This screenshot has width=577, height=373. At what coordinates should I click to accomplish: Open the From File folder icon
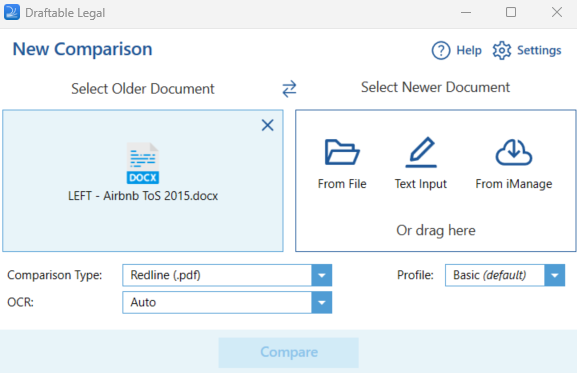(342, 152)
